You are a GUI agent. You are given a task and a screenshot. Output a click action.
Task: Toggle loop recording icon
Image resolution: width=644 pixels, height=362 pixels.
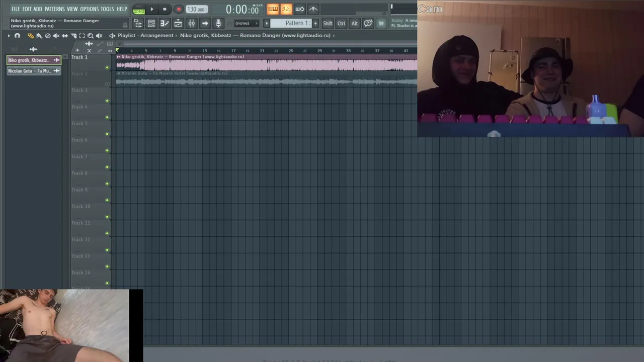tap(299, 9)
